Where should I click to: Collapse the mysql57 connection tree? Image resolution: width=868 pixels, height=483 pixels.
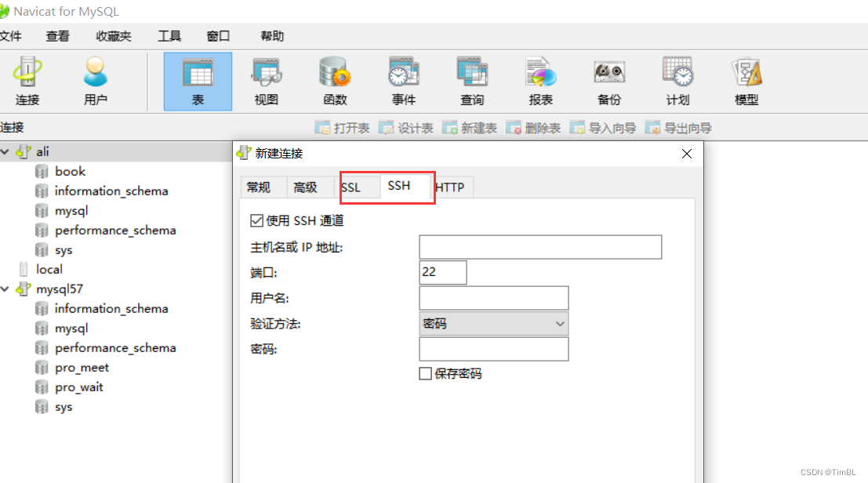[x=6, y=289]
